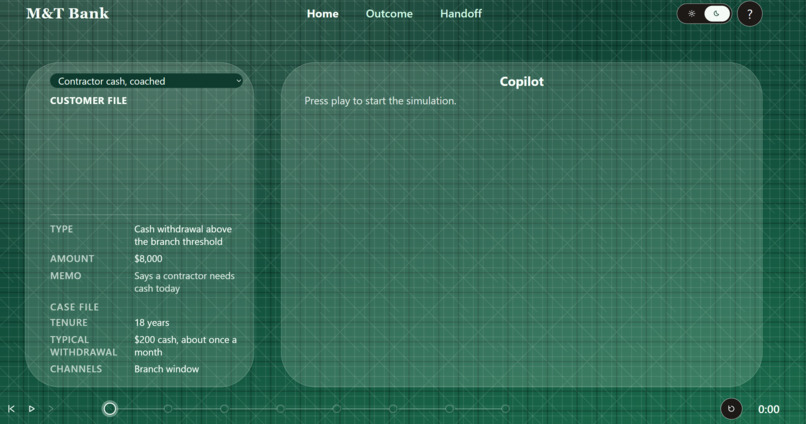Jump to the third timeline marker
The width and height of the screenshot is (806, 424).
tap(224, 409)
